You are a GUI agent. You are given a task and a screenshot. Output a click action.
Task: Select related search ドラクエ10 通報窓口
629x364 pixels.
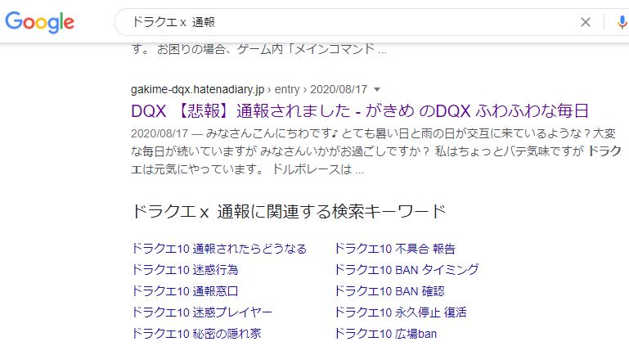coord(185,291)
